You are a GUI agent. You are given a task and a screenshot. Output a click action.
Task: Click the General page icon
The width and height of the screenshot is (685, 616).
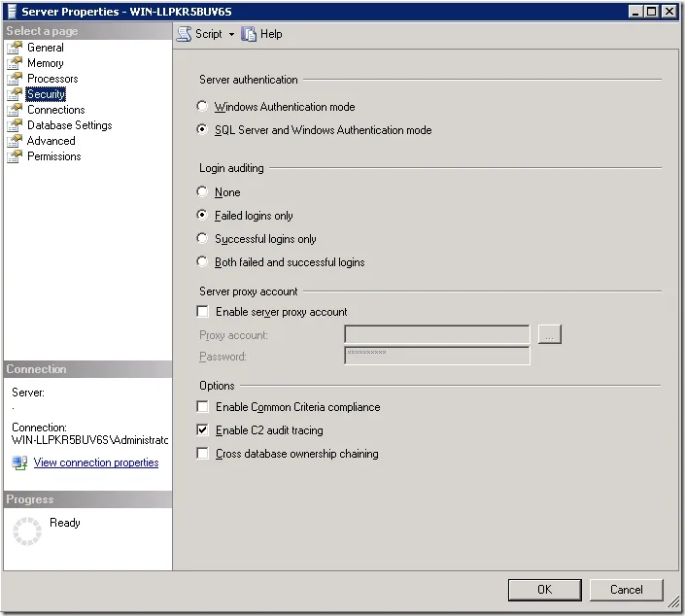(x=15, y=48)
